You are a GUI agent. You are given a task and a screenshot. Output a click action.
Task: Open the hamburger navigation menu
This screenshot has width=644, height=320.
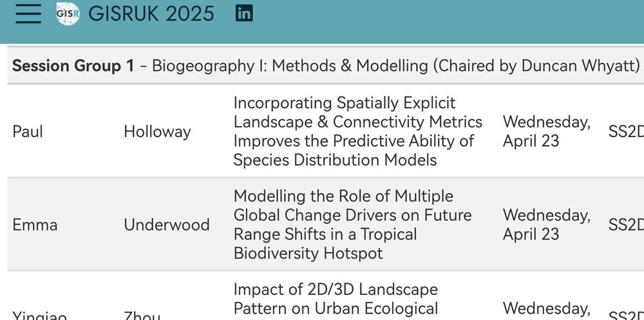point(28,14)
